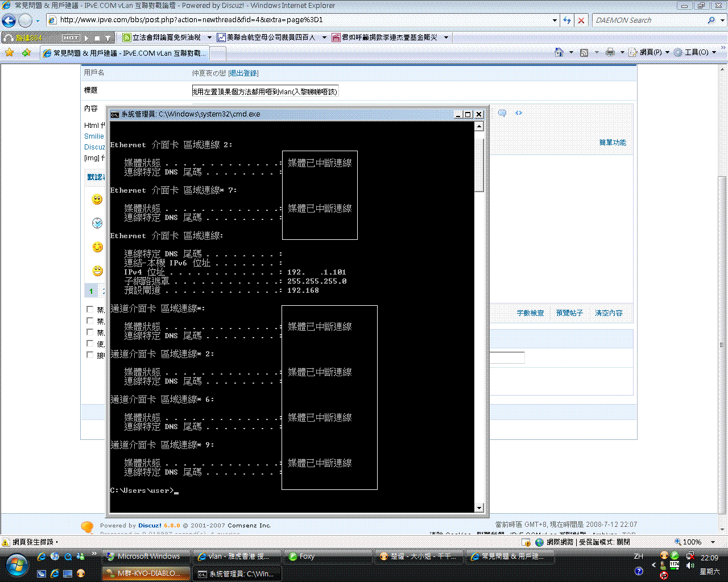Click inside the 標題 title input field

pyautogui.click(x=264, y=90)
